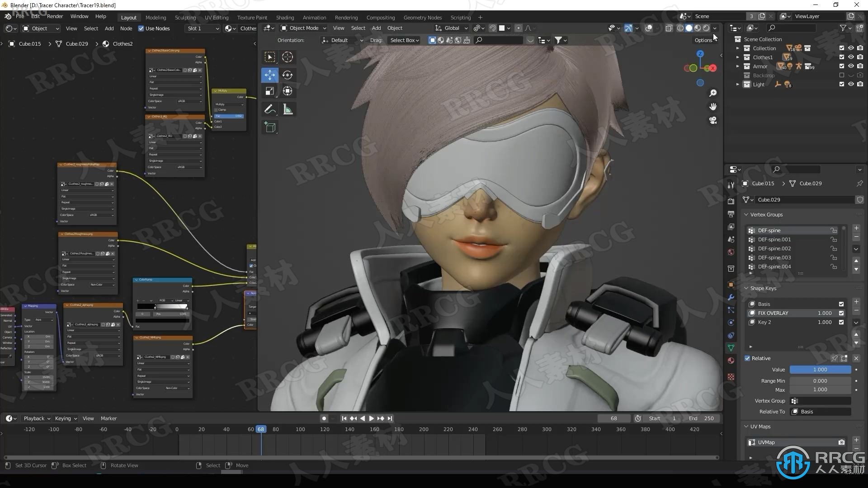Toggle Relative checkbox in shape key panel
Screen dimensions: 868x488
click(x=747, y=357)
